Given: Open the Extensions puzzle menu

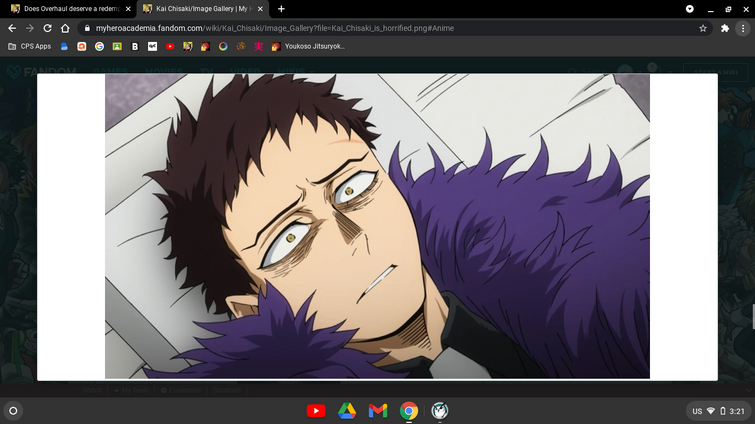Looking at the screenshot, I should tap(725, 28).
